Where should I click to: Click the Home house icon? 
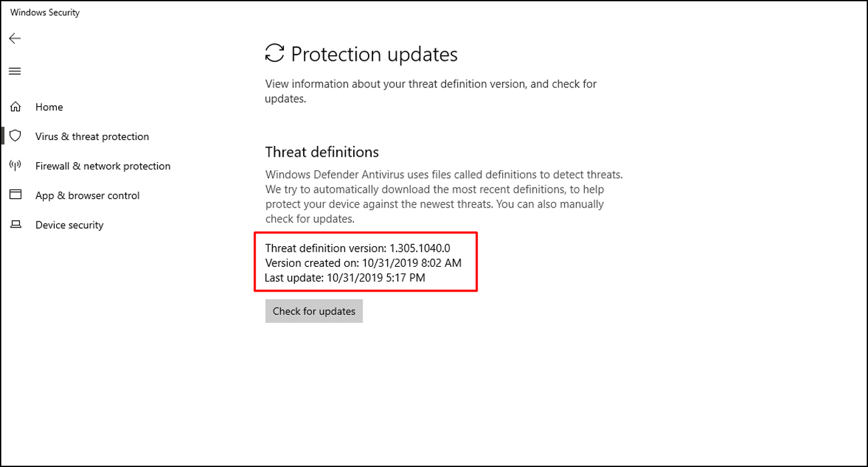tap(15, 107)
